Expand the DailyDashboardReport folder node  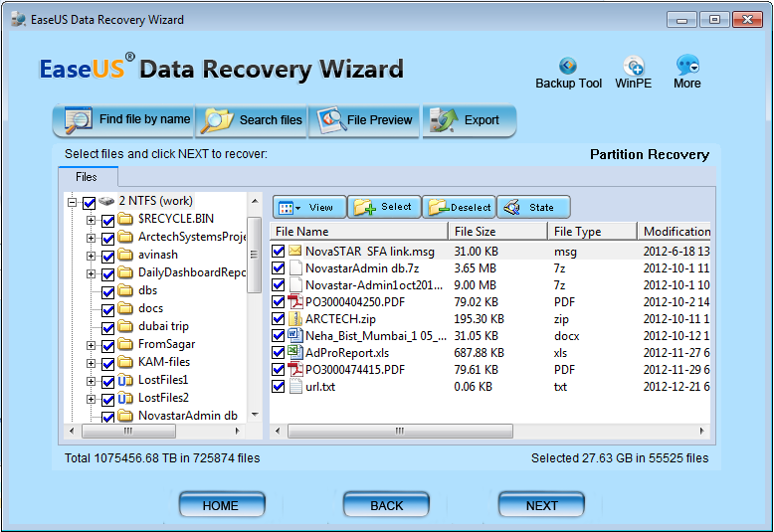pos(91,273)
